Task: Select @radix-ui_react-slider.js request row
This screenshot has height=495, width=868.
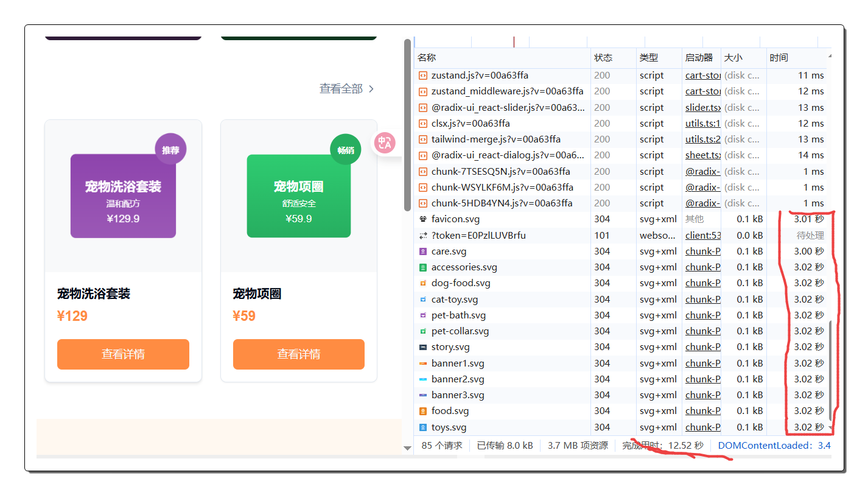Action: [x=622, y=107]
